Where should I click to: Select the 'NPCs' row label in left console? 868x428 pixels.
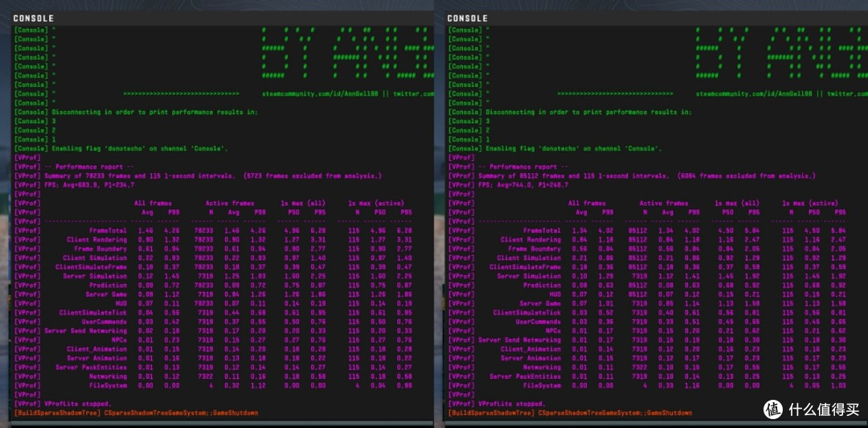118,340
